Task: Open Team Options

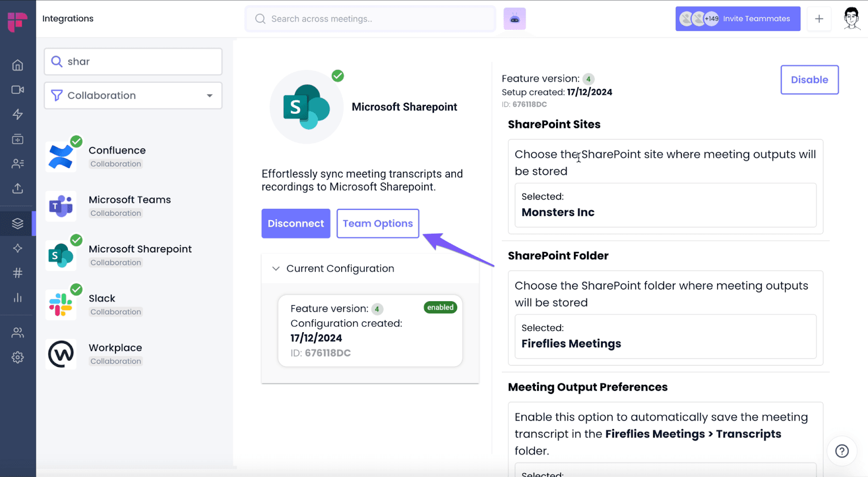Action: pyautogui.click(x=378, y=223)
